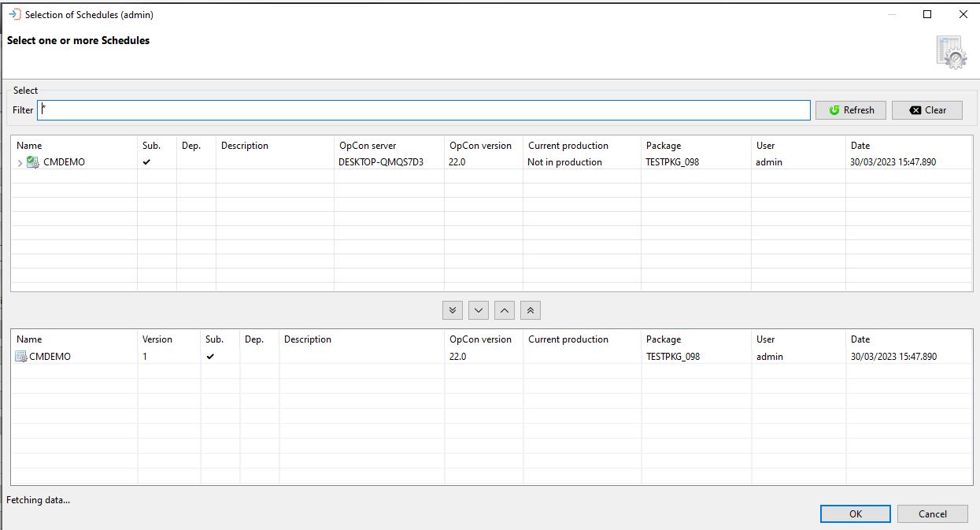
Task: Click upper table date 30/03/2023 15:47.890
Action: click(x=893, y=162)
